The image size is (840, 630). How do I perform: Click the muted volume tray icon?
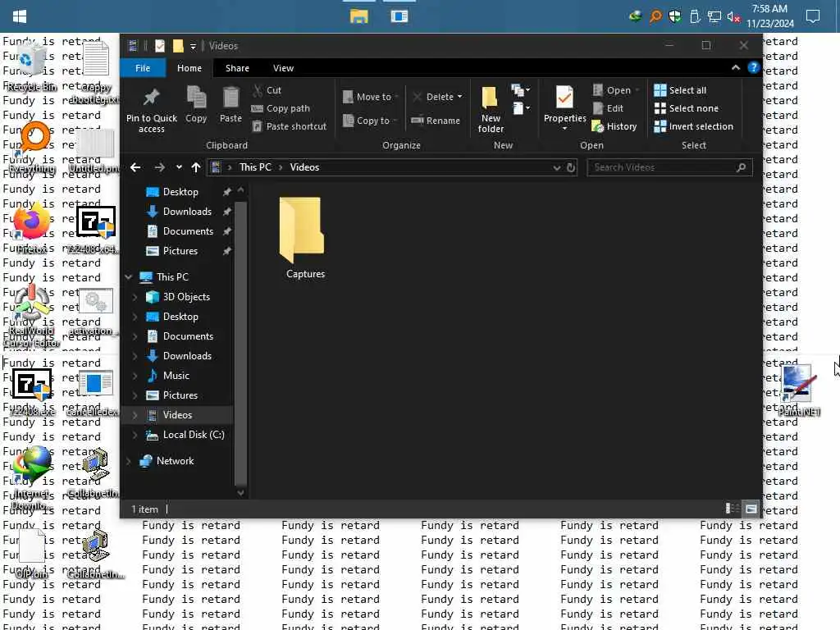[733, 17]
